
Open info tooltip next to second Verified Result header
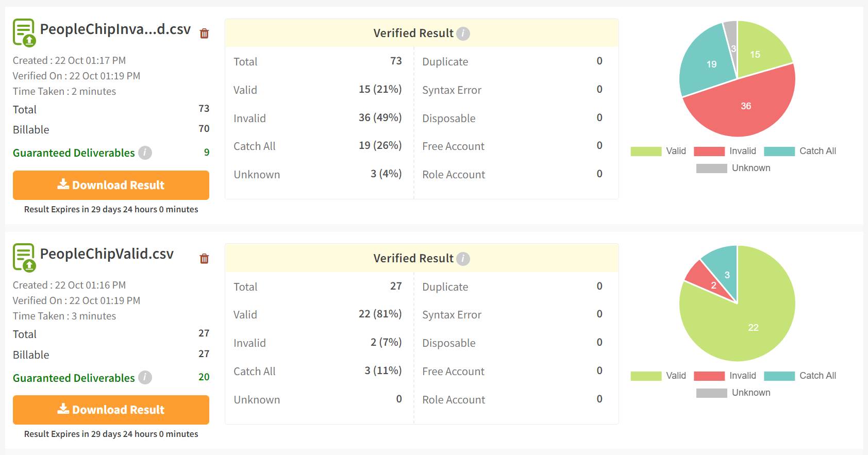coord(462,258)
